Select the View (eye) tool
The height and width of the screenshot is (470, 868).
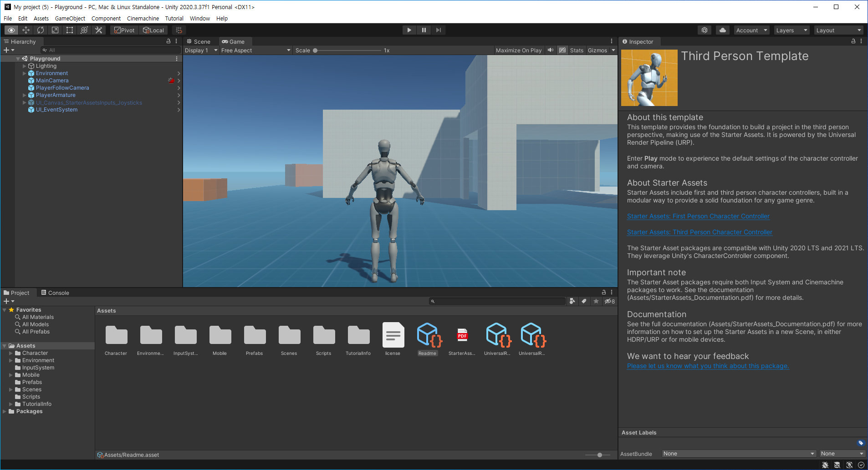[11, 30]
